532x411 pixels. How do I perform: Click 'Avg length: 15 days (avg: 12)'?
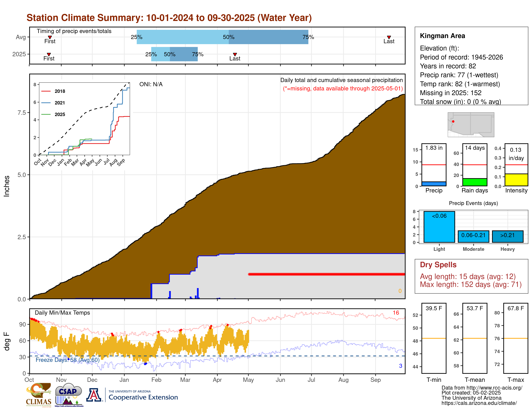click(468, 276)
